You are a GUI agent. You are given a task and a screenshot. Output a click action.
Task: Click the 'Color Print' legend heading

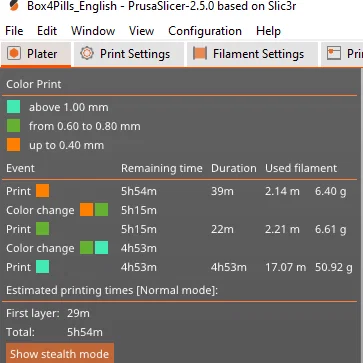34,84
